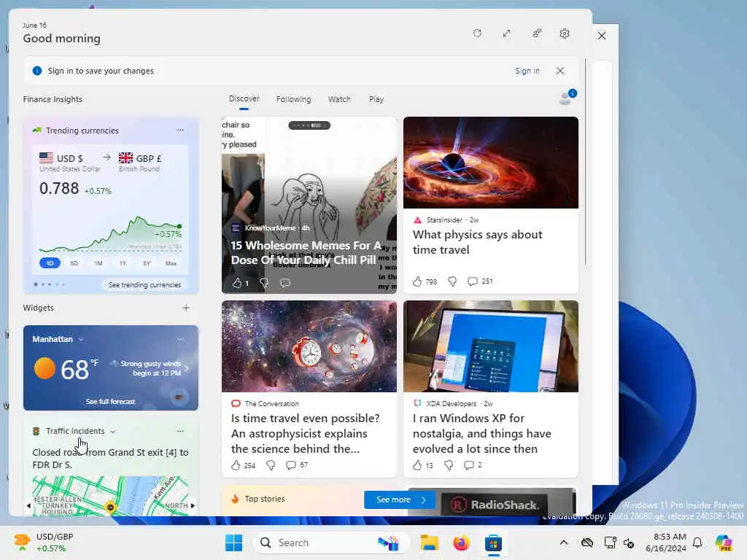Jump to first dot of currency widget pager

(36, 284)
